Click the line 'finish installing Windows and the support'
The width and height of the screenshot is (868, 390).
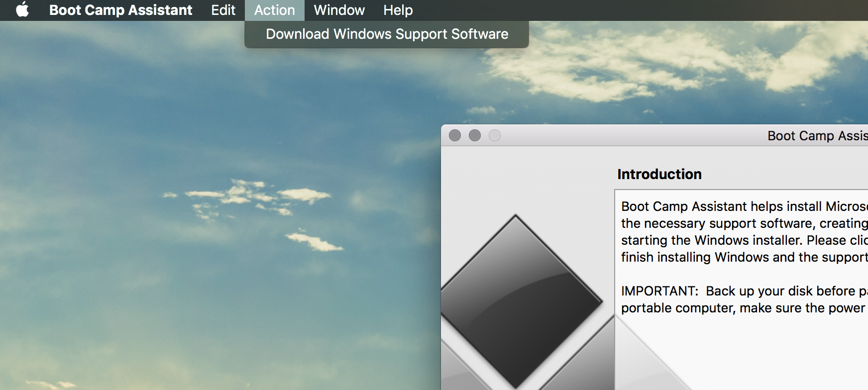(744, 257)
